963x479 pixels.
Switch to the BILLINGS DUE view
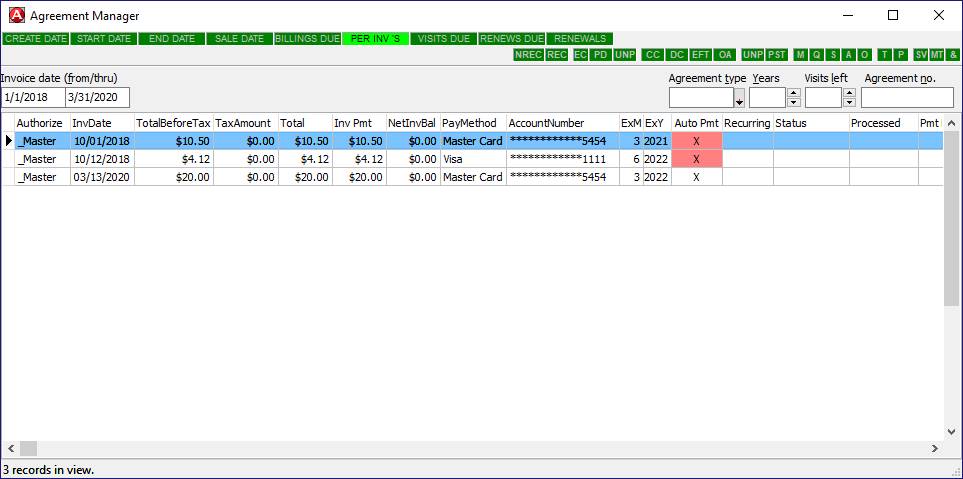(307, 39)
